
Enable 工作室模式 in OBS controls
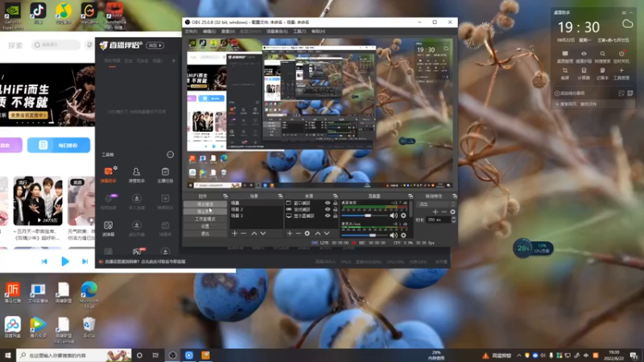click(x=205, y=219)
